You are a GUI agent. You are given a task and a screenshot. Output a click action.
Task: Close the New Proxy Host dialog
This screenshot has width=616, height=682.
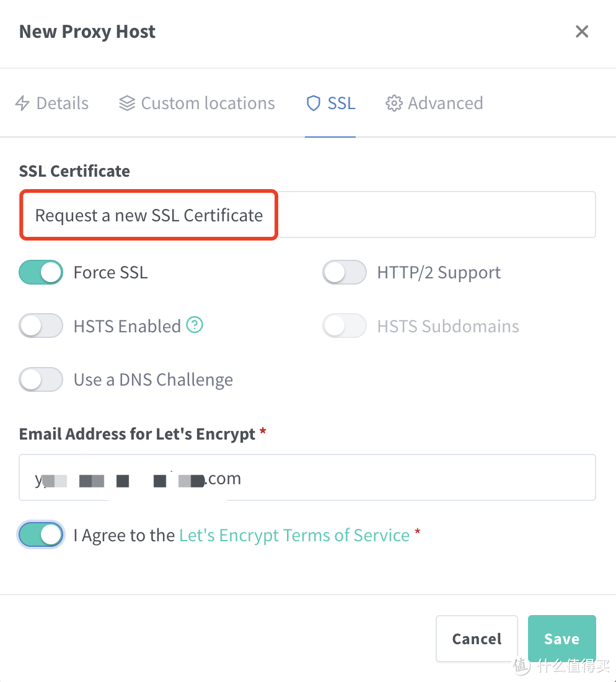pos(581,32)
